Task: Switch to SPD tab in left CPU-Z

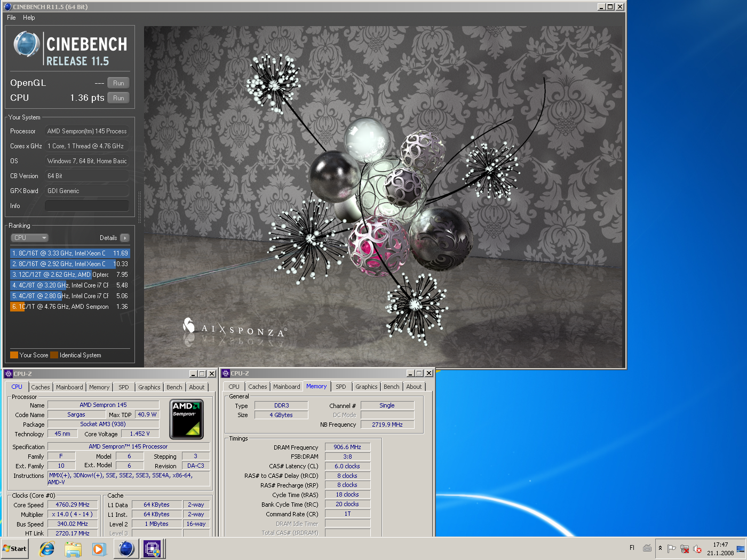Action: coord(124,387)
